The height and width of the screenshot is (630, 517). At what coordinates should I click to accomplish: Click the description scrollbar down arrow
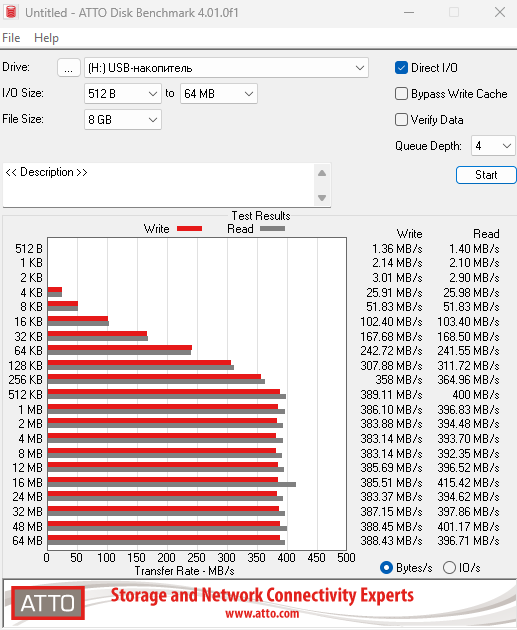[x=322, y=198]
